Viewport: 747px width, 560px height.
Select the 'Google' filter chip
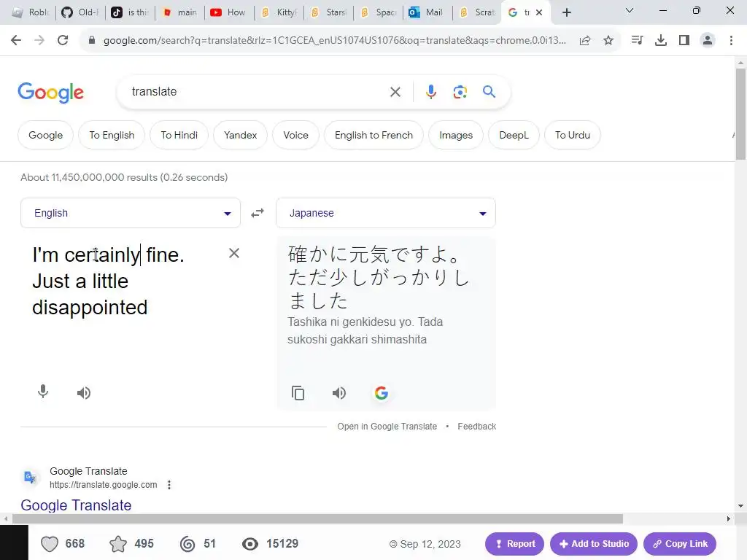tap(46, 135)
